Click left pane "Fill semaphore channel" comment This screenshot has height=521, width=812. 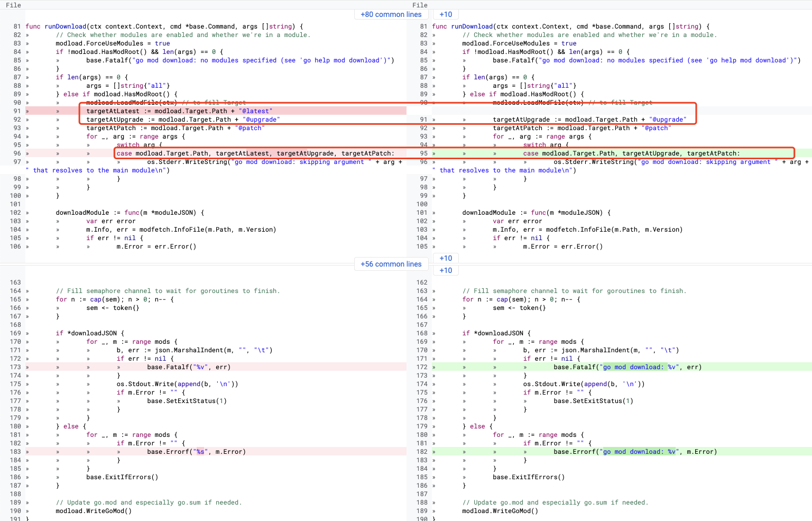click(168, 291)
